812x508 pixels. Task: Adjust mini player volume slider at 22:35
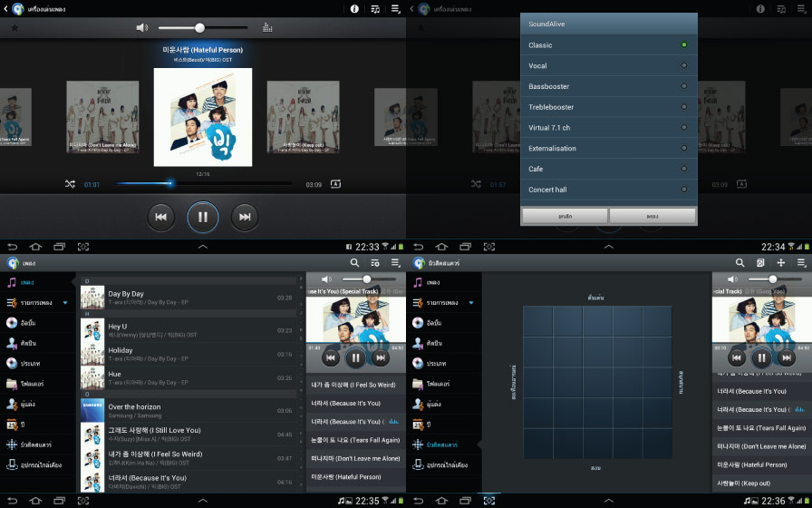click(x=370, y=279)
